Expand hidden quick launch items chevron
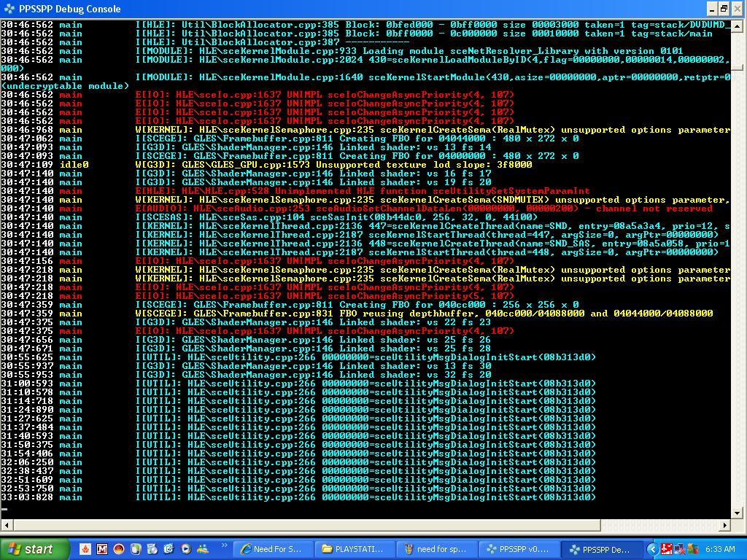 [x=224, y=545]
